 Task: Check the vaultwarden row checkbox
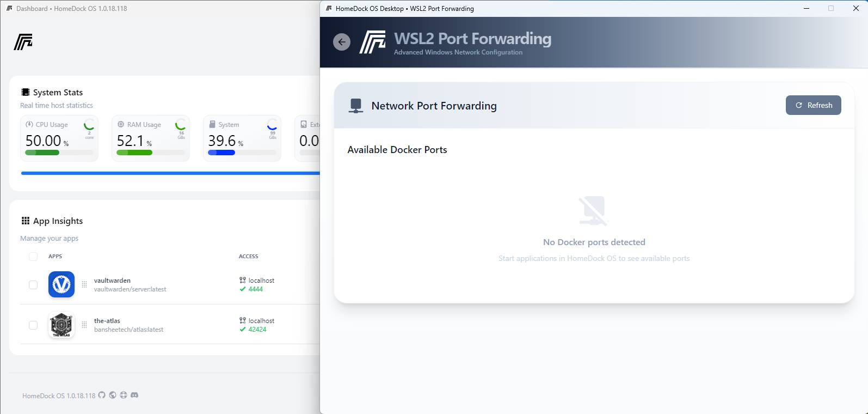click(x=33, y=284)
